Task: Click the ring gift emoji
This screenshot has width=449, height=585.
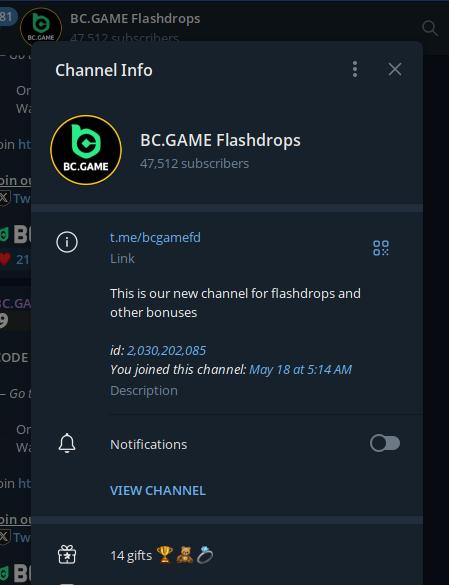Action: click(205, 555)
